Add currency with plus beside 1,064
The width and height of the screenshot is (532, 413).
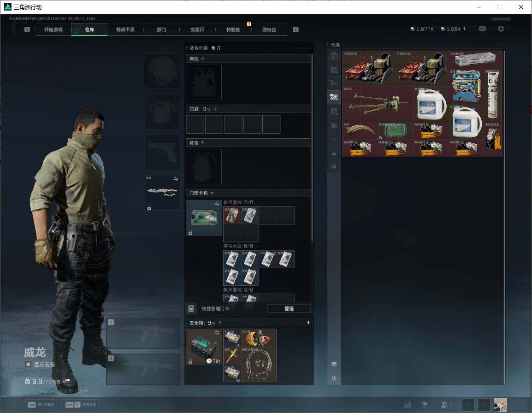pyautogui.click(x=465, y=29)
